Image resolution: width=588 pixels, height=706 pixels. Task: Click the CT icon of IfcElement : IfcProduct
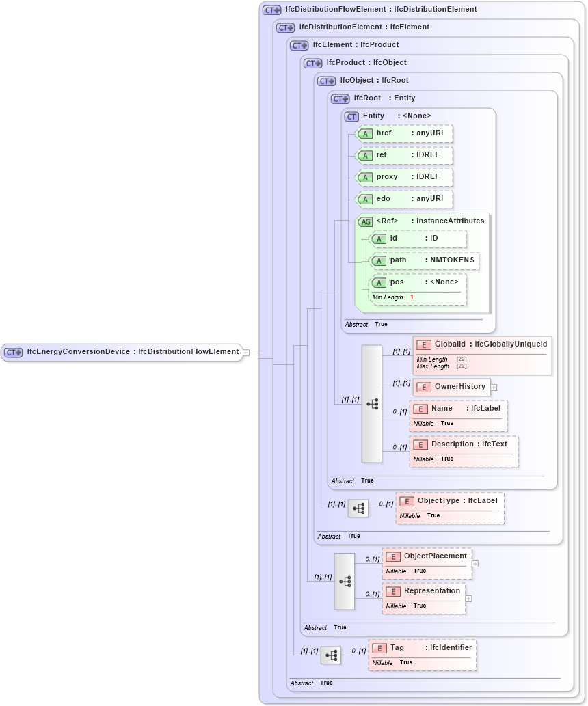pyautogui.click(x=299, y=45)
